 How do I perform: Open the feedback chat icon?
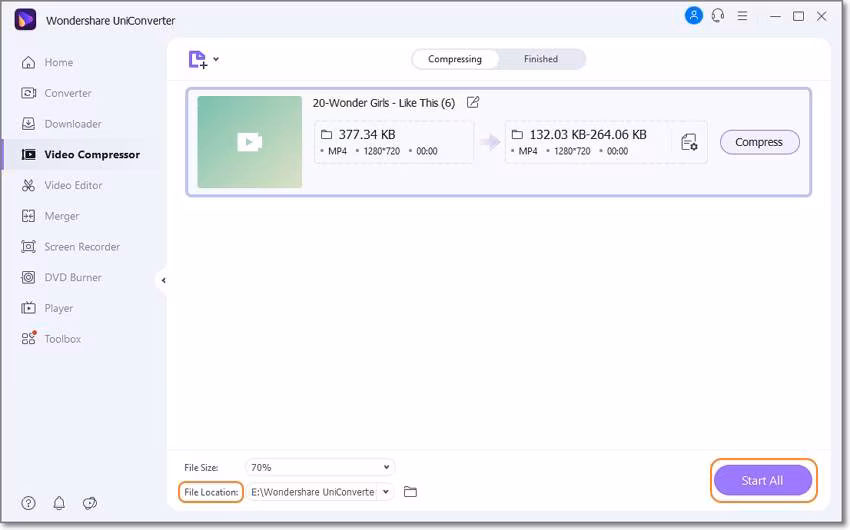(x=90, y=503)
